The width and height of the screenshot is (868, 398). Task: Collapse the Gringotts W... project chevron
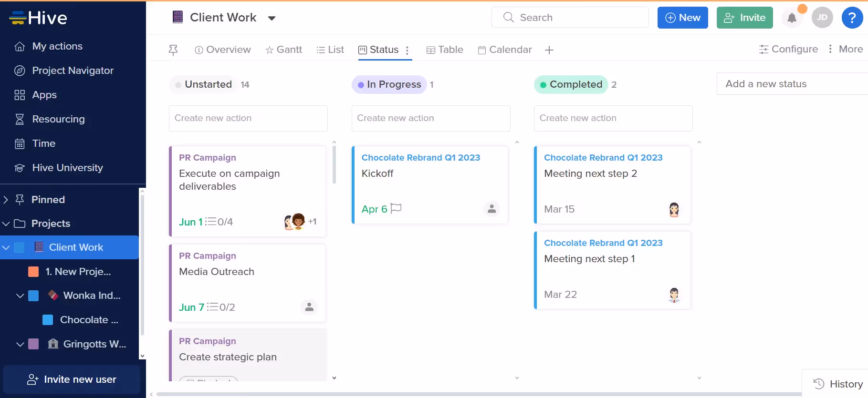[x=20, y=344]
